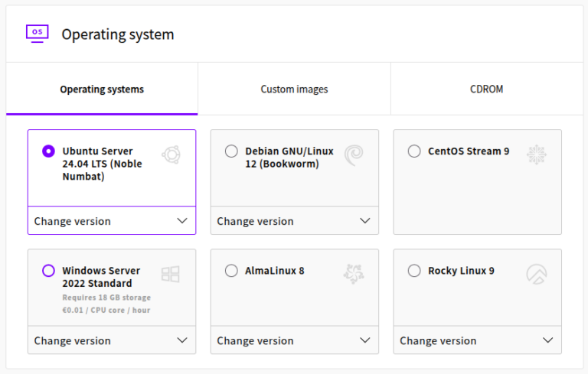Viewport: 588px width, 374px height.
Task: Open Change version dropdown under Debian
Action: point(295,221)
